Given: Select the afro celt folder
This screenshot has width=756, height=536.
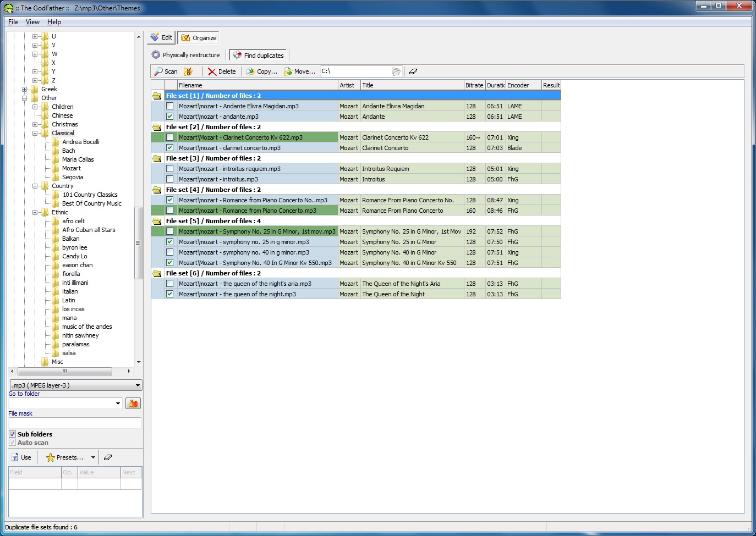Looking at the screenshot, I should click(x=73, y=221).
